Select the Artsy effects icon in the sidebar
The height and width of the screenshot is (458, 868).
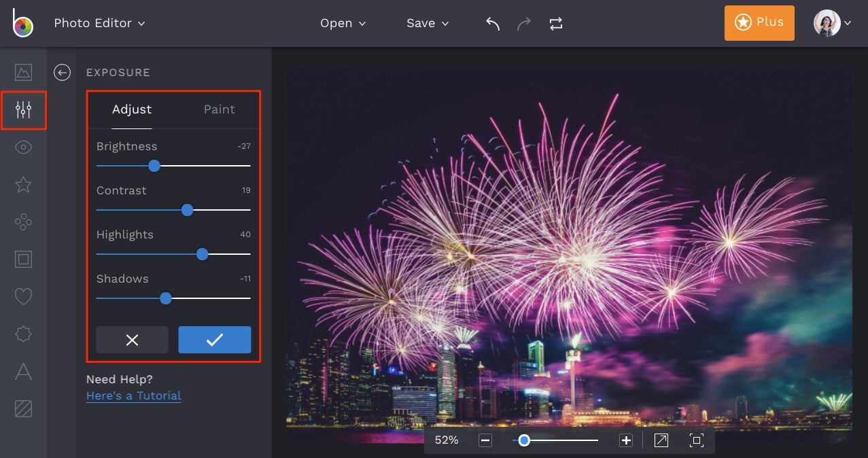coord(24,222)
